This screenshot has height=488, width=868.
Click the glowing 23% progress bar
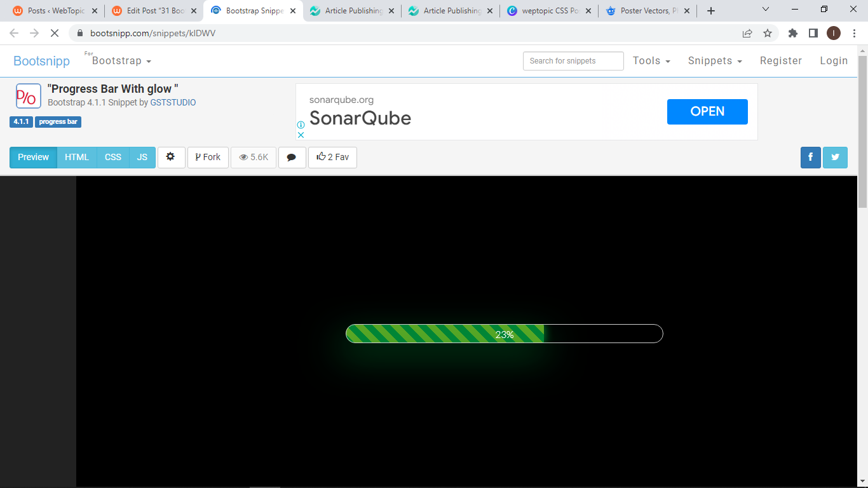(504, 333)
